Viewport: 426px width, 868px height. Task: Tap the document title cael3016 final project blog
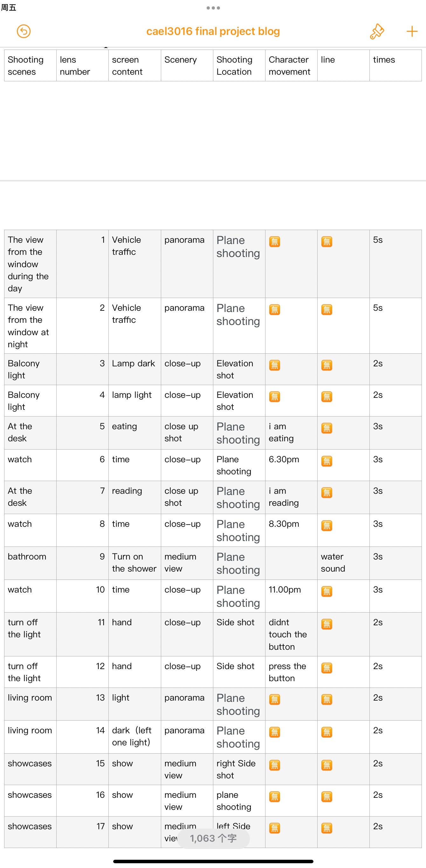pyautogui.click(x=213, y=31)
